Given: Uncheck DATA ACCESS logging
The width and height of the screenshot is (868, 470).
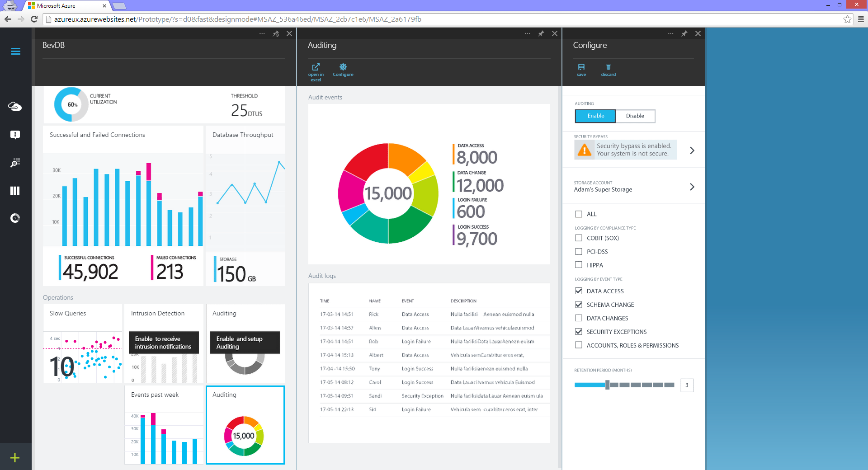Looking at the screenshot, I should coord(579,291).
